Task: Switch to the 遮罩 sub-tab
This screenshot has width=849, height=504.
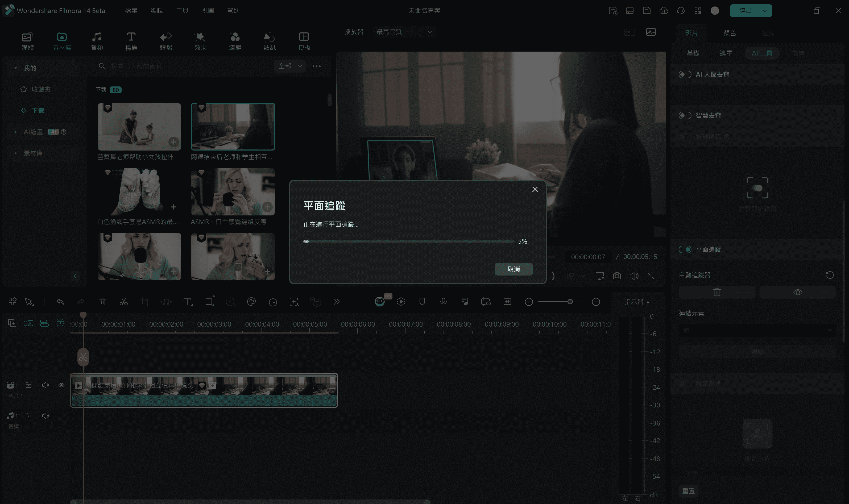Action: point(726,53)
